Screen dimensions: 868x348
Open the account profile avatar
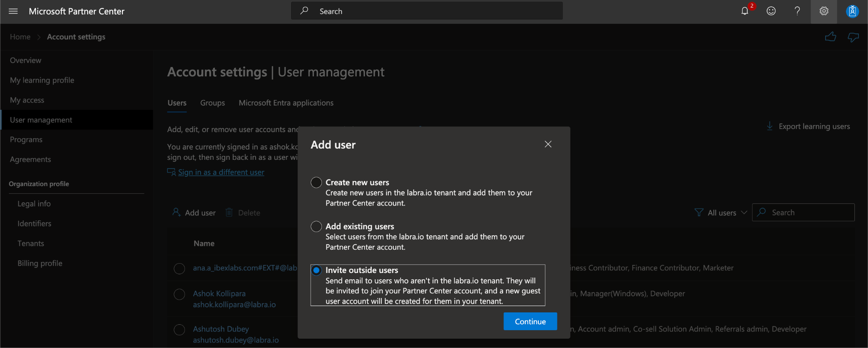[x=852, y=11]
